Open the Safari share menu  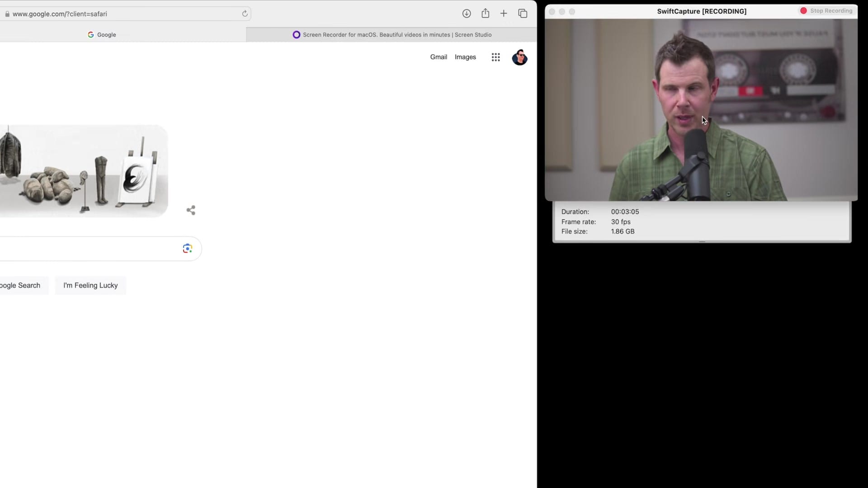485,13
